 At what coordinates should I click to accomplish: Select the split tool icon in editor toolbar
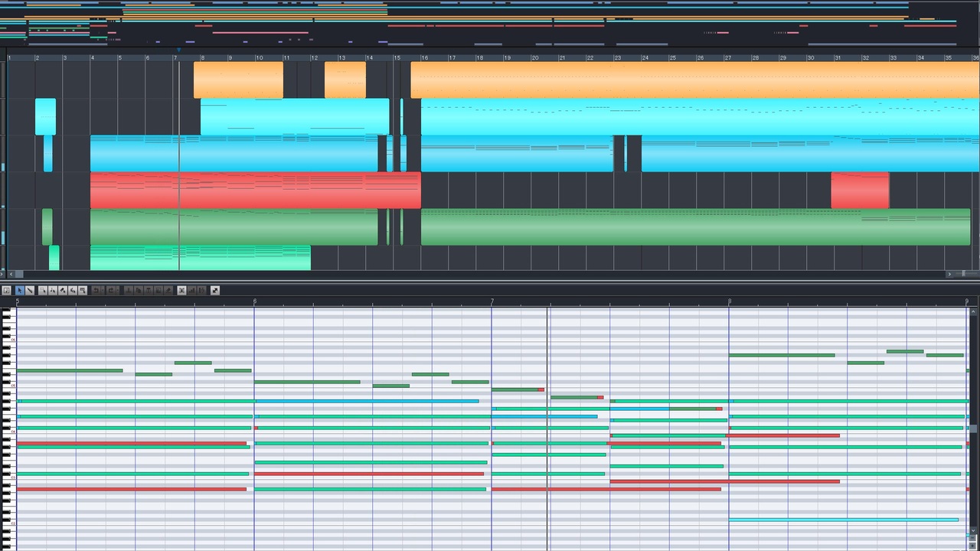point(53,291)
